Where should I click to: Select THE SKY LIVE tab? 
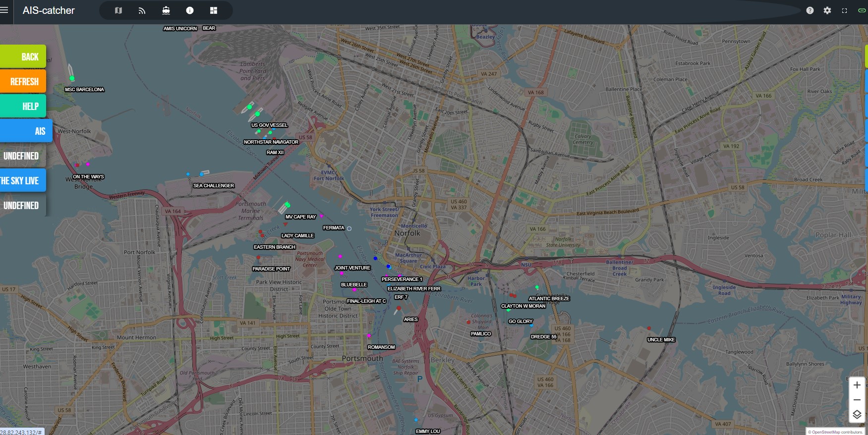click(23, 180)
